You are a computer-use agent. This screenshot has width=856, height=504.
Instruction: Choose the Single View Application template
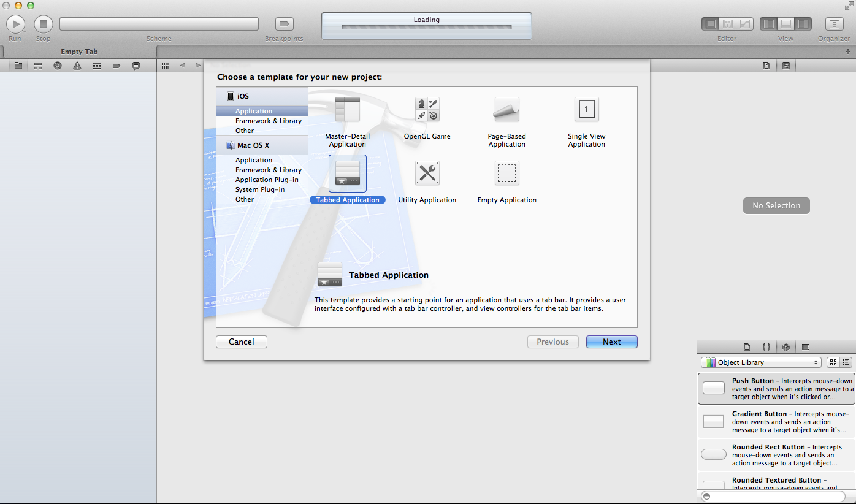coord(587,121)
